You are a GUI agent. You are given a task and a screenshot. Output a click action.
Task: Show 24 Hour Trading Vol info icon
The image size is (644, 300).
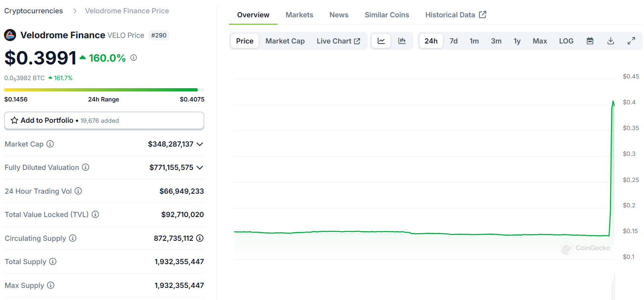(78, 191)
